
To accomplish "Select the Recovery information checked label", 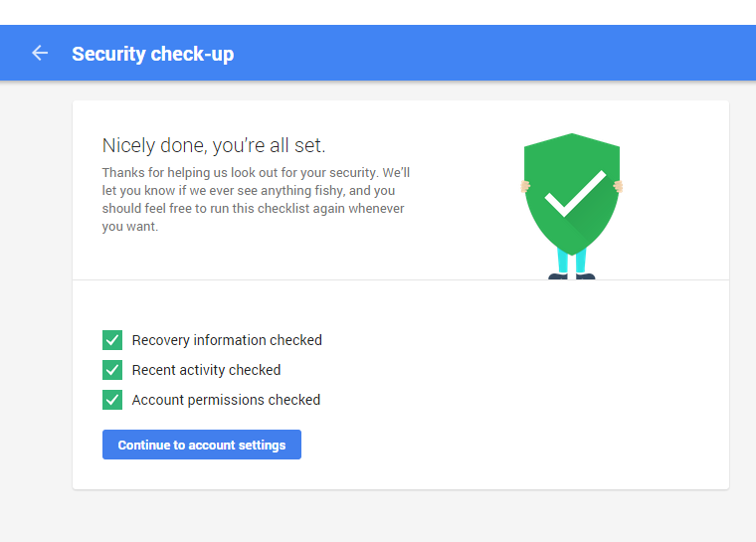I will coord(227,340).
